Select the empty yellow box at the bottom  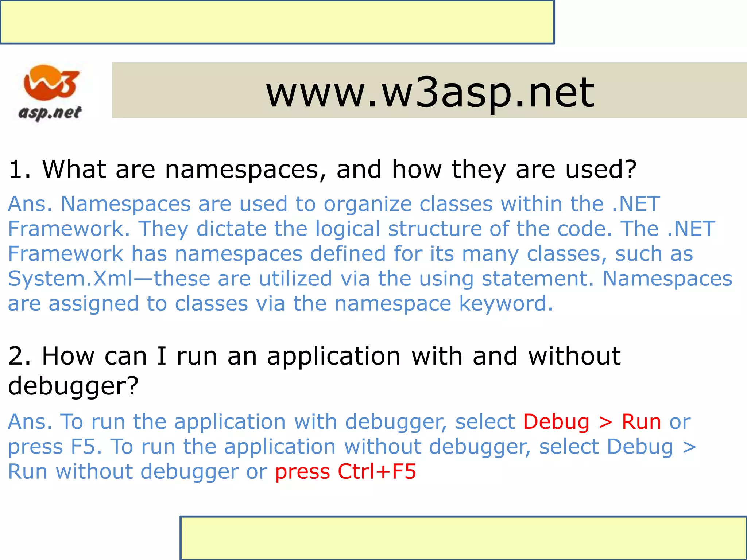(x=463, y=538)
